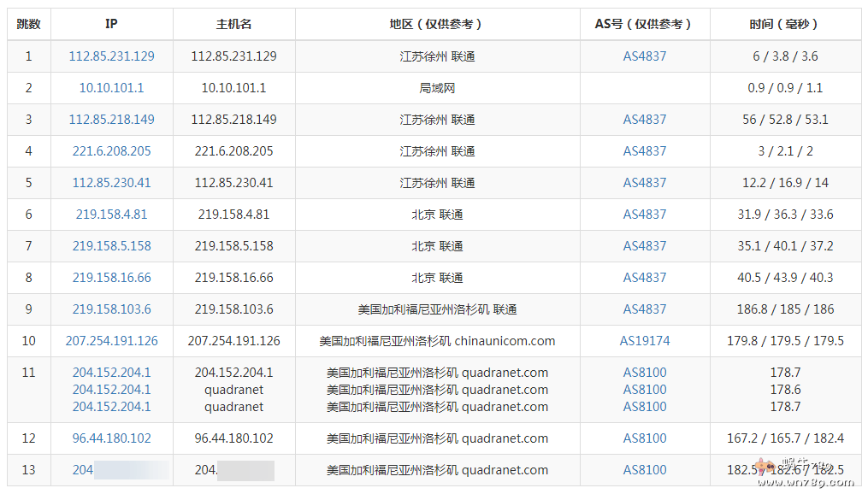
Task: Select the 219.158.16.66 IP link
Action: [x=111, y=277]
